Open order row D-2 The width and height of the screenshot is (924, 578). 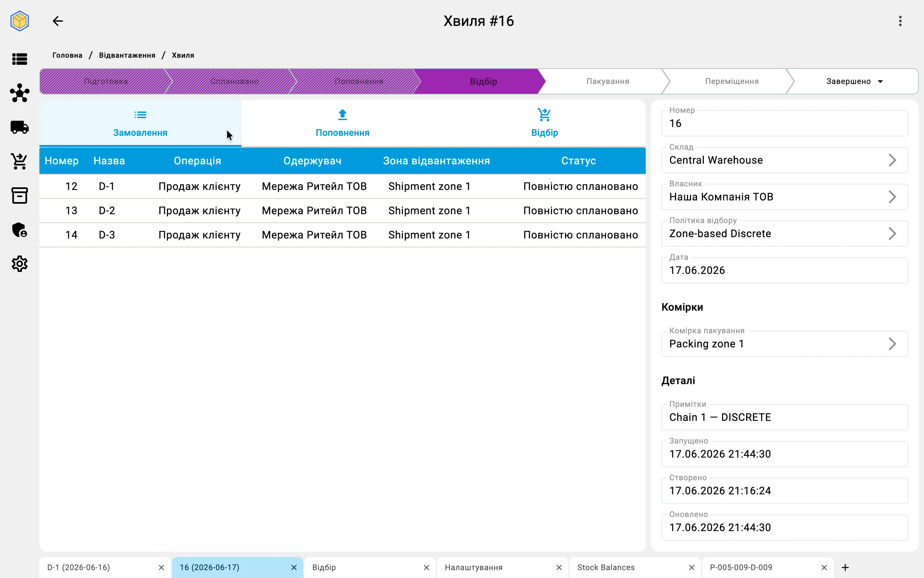click(343, 211)
